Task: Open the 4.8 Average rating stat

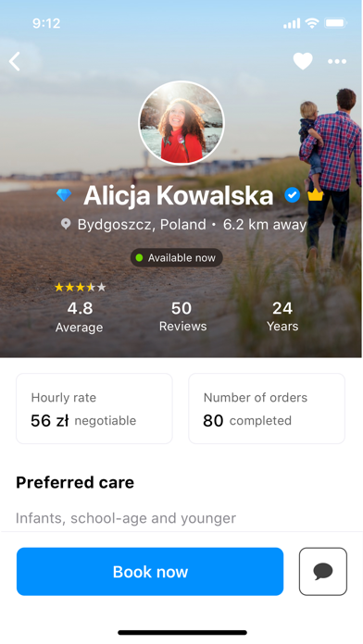Action: click(x=80, y=316)
